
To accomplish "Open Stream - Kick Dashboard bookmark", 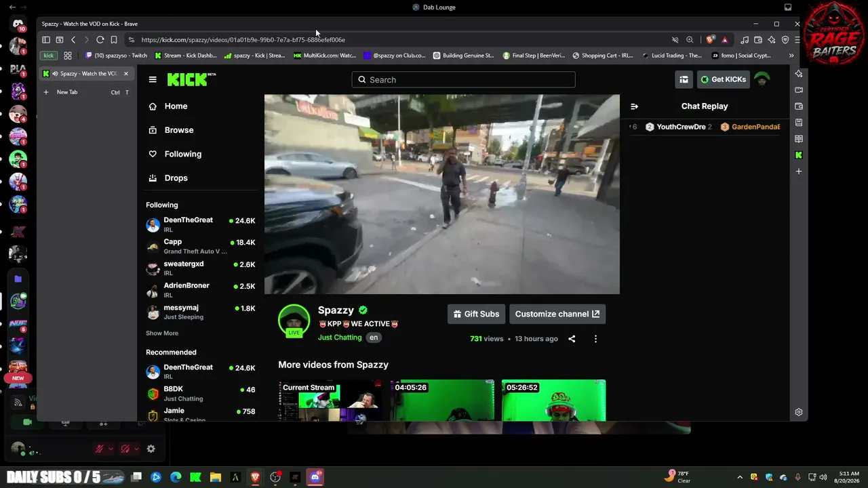I will 186,56.
